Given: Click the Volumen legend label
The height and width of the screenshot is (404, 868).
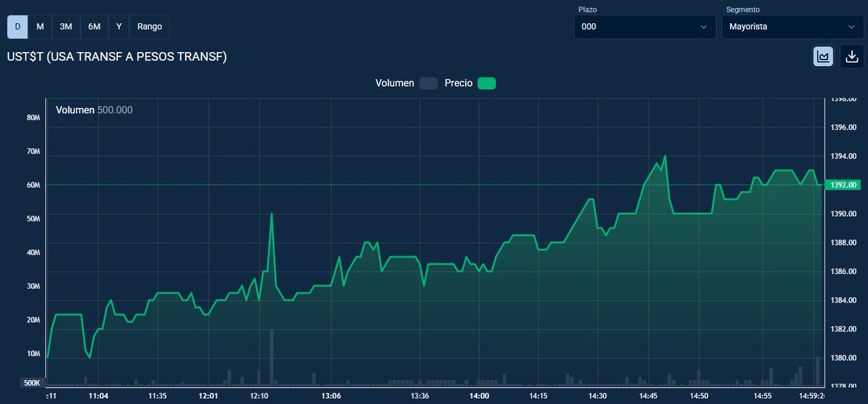Looking at the screenshot, I should coord(395,83).
